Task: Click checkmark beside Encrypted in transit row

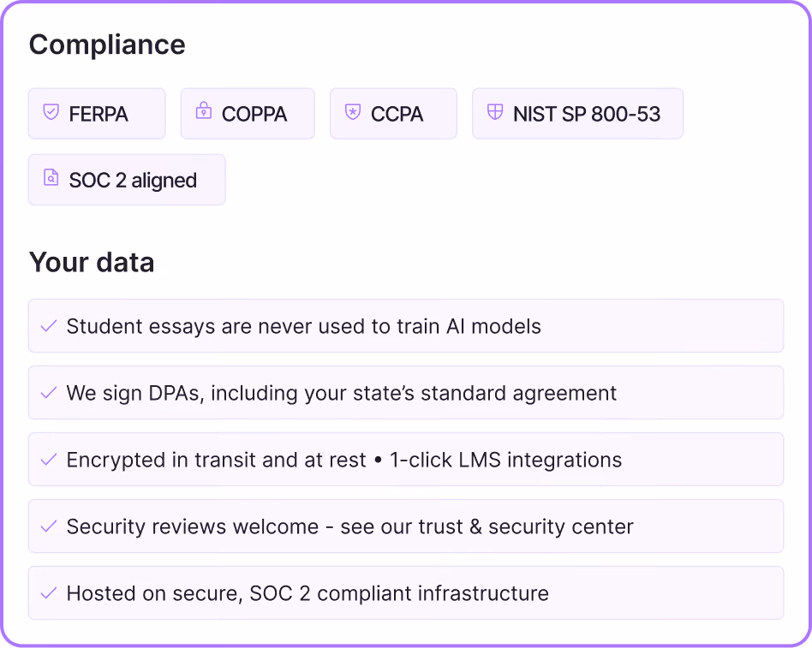Action: pyautogui.click(x=49, y=460)
